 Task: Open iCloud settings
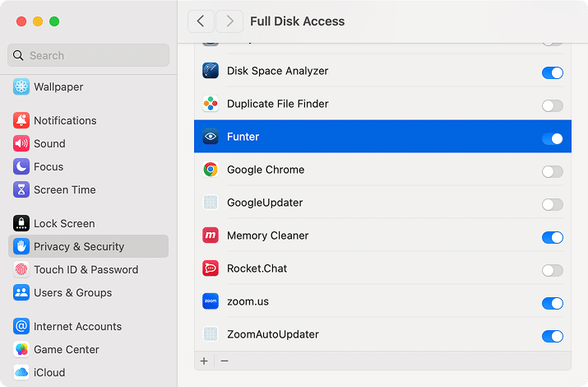click(x=89, y=372)
